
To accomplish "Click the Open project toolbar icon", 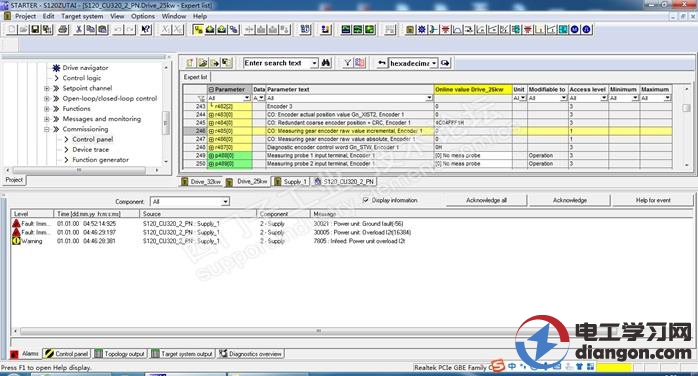I will click(23, 29).
